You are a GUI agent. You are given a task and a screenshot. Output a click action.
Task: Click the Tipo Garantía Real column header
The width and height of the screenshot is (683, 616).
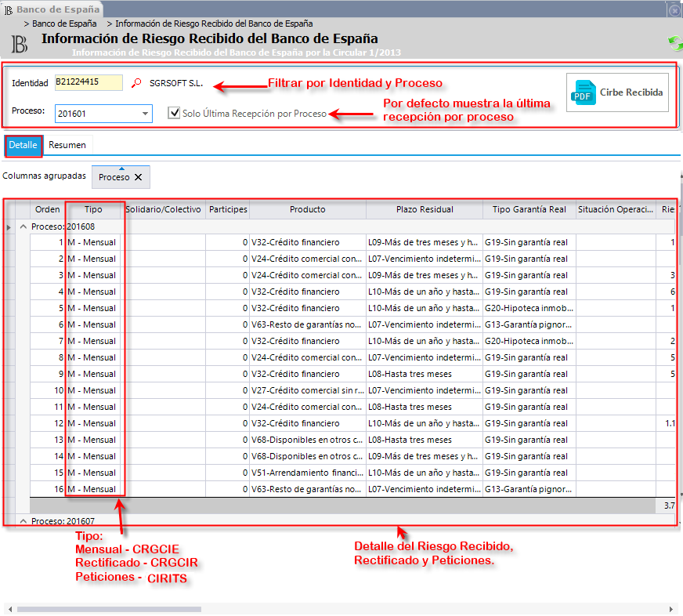coord(529,209)
